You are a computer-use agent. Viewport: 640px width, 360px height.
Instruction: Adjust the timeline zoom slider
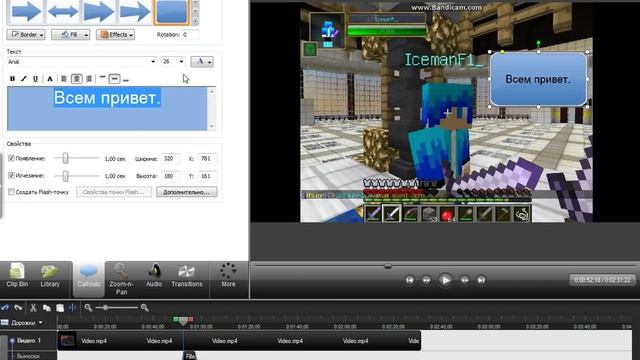pos(105,307)
